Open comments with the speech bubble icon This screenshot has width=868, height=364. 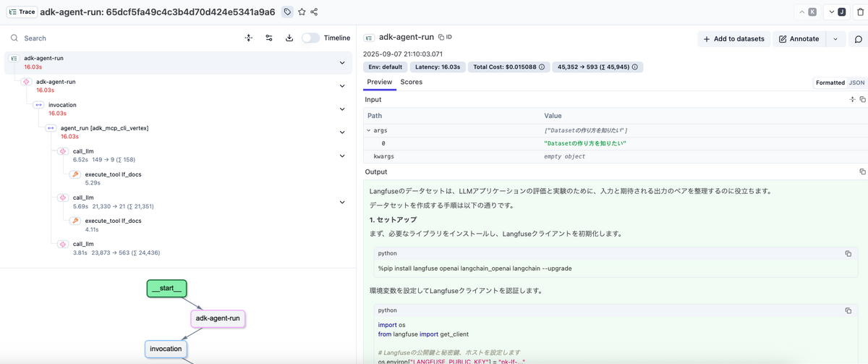click(x=859, y=39)
